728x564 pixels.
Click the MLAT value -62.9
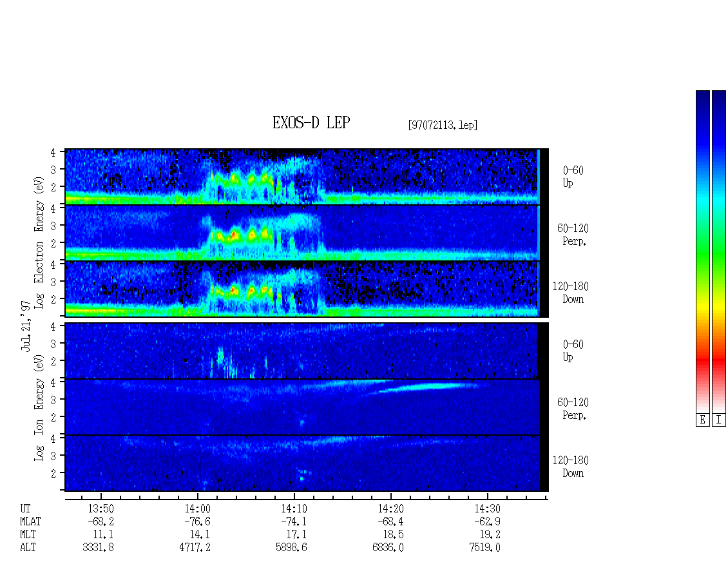(x=487, y=521)
